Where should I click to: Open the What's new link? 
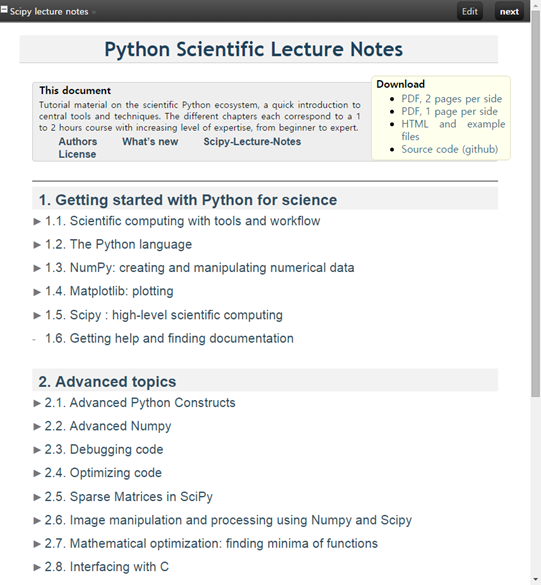(x=150, y=142)
